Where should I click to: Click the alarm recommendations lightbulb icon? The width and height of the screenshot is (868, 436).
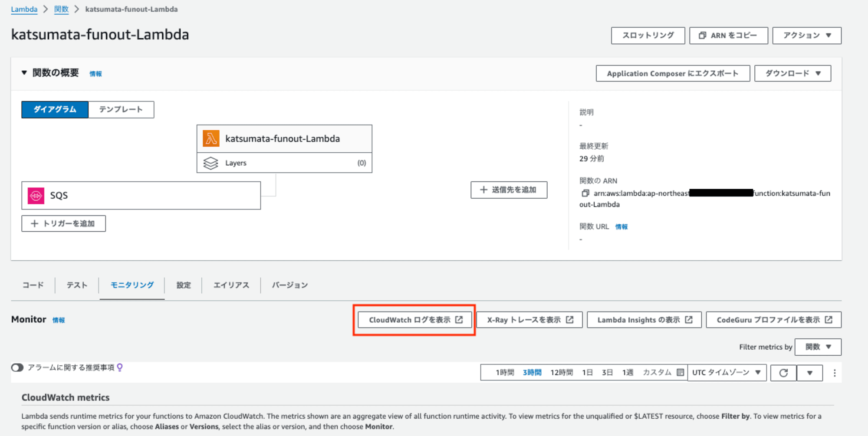click(120, 367)
